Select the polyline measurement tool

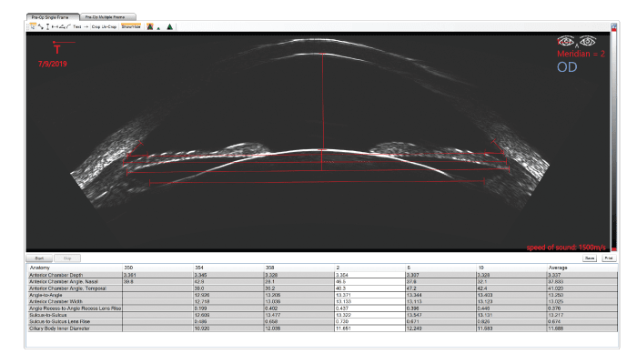(x=41, y=26)
